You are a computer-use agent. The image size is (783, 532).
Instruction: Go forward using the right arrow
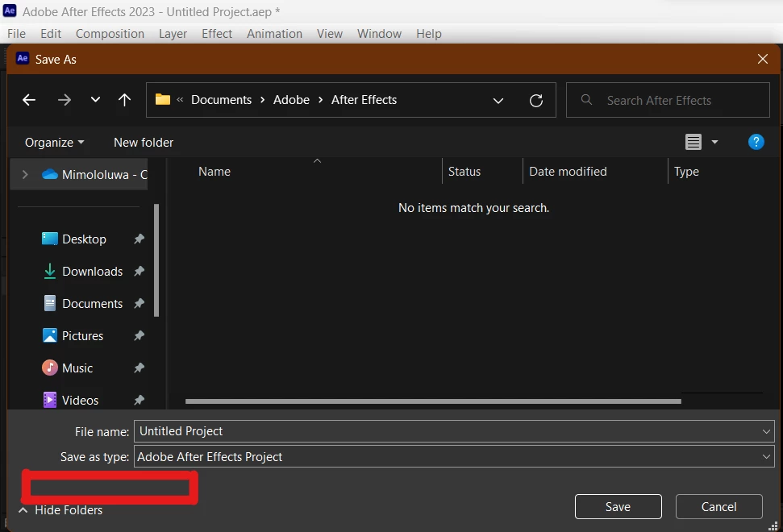click(x=64, y=100)
